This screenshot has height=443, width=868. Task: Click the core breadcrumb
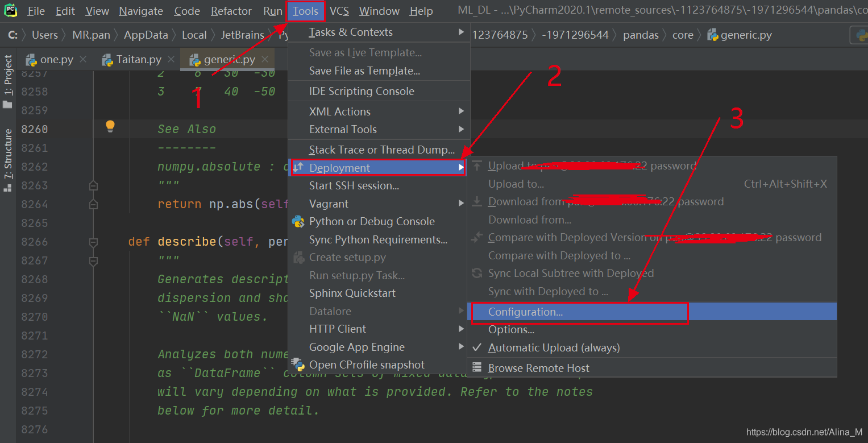pos(683,35)
